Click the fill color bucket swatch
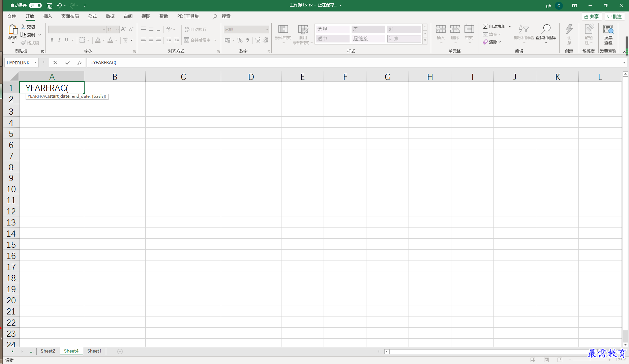 click(x=98, y=40)
